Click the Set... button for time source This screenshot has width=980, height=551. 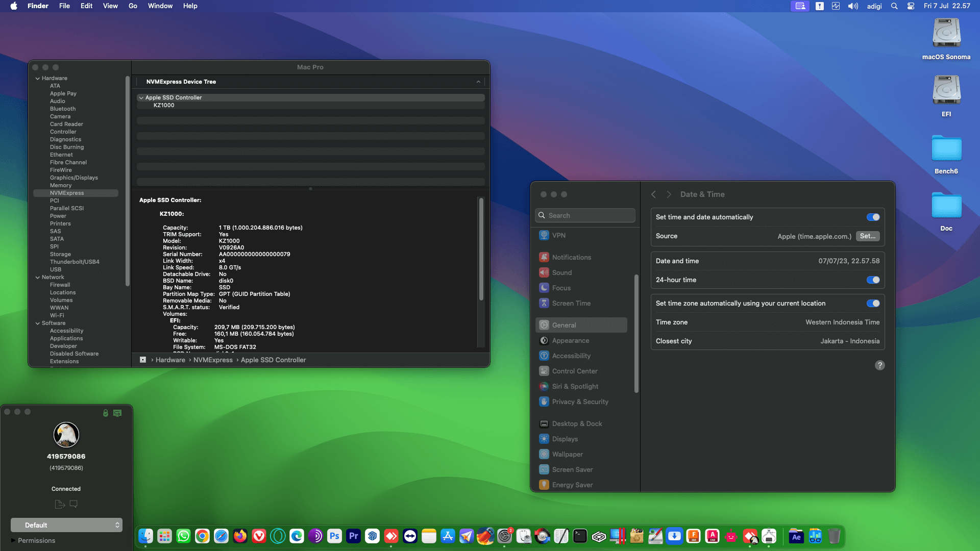click(868, 236)
